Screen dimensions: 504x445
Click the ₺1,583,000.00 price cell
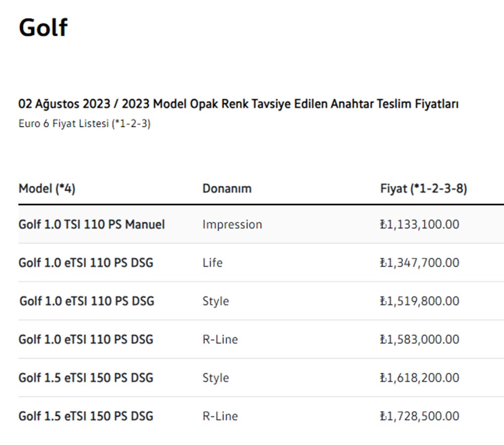pos(419,339)
